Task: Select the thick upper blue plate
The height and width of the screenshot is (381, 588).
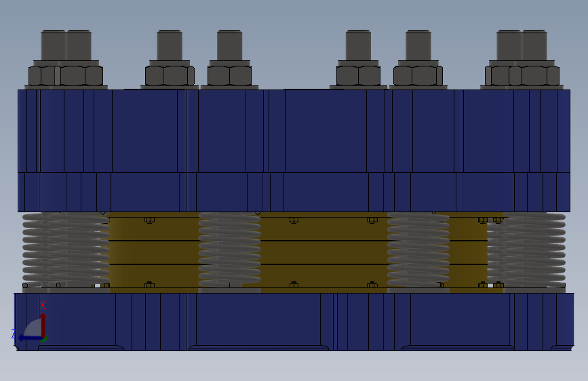Action: click(294, 131)
